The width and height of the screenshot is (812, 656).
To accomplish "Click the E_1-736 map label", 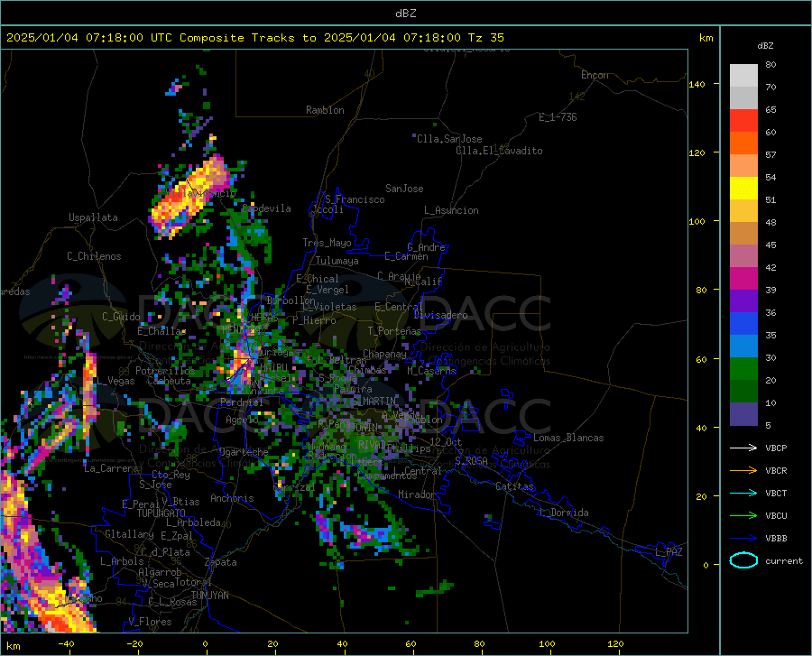I will [x=558, y=117].
